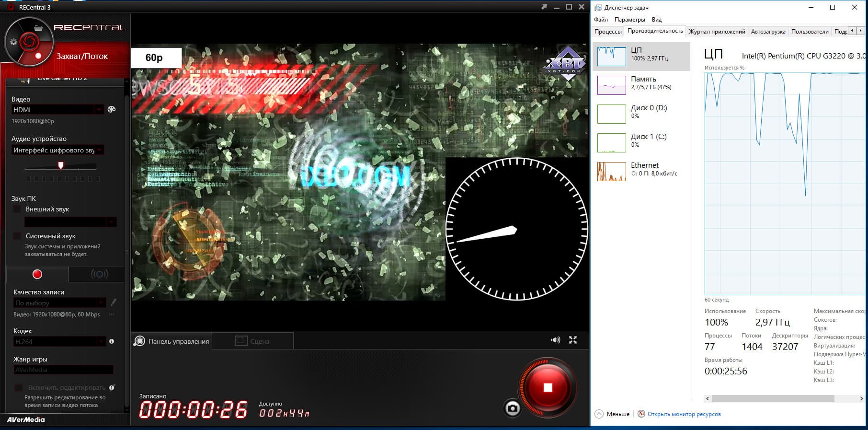View codec info next to H.264
Screen dimensions: 868x430
coord(112,341)
